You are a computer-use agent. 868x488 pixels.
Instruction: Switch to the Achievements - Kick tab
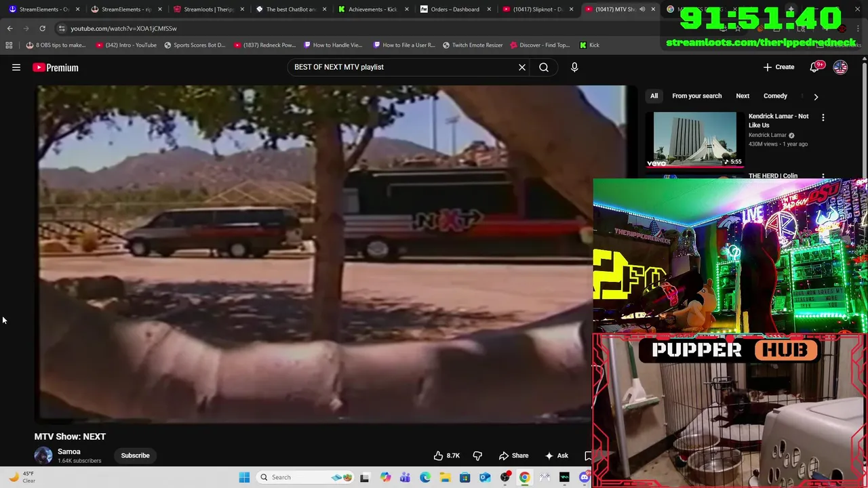click(x=372, y=9)
